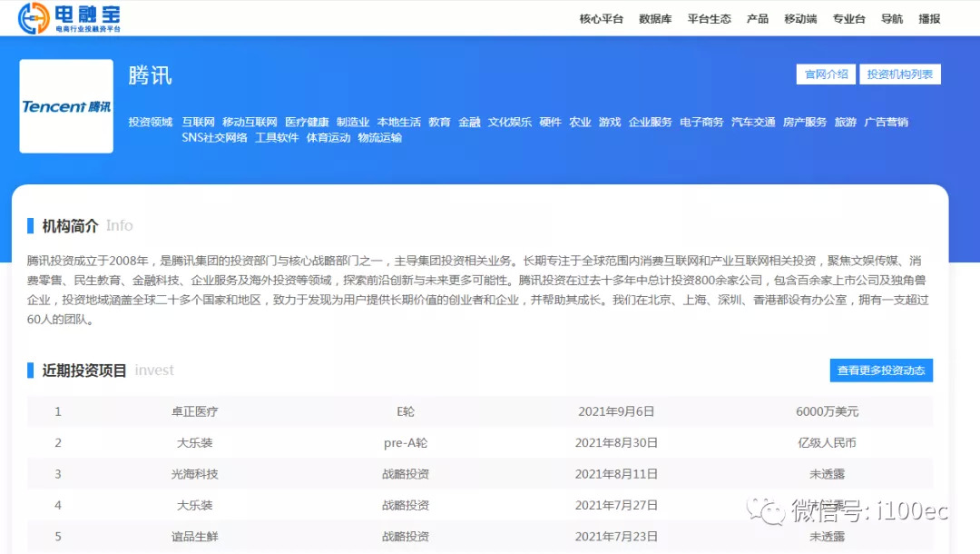Click 光海科技 in the investment list
This screenshot has height=554, width=980.
[195, 474]
